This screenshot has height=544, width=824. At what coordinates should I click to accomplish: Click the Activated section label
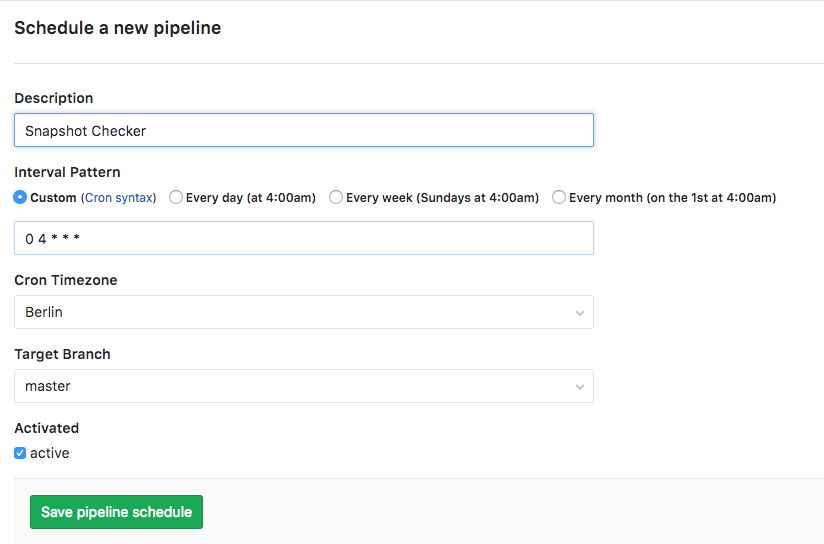click(x=46, y=428)
